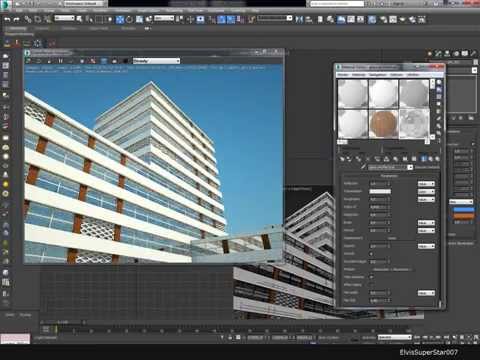Activate the Select and Uniform Scale tool
The height and width of the screenshot is (360, 480).
(x=139, y=19)
